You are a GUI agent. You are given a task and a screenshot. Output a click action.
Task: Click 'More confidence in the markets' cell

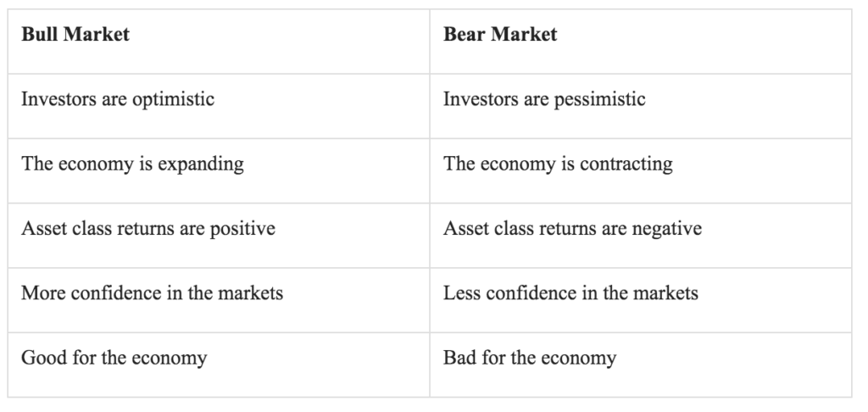[219, 300]
